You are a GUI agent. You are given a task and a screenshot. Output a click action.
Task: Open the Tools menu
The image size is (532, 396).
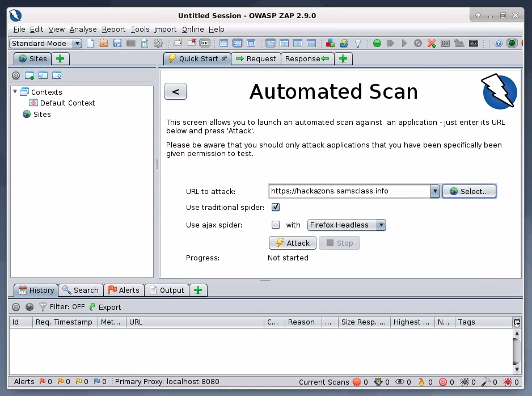[x=140, y=29]
